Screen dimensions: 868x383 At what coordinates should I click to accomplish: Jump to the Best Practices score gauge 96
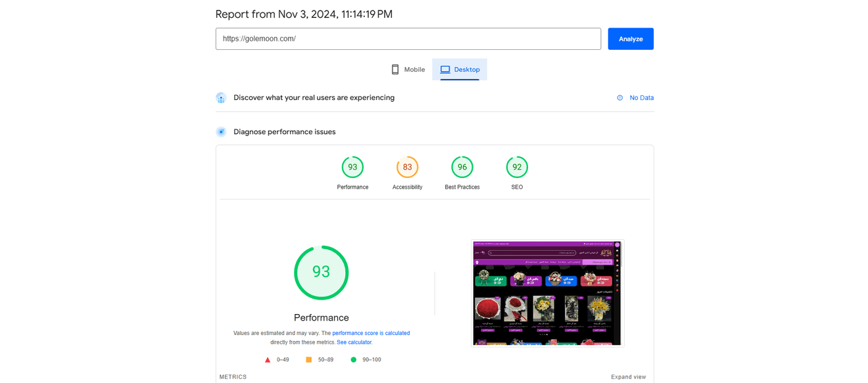point(462,167)
